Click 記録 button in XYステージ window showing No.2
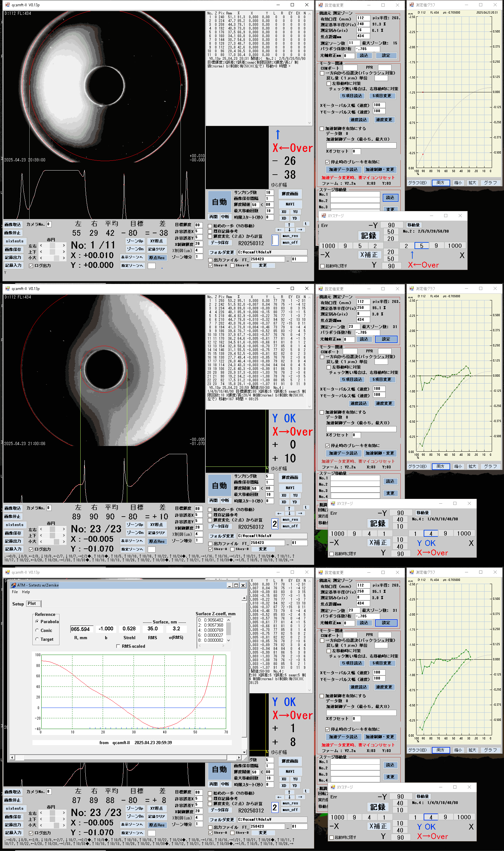The height and width of the screenshot is (851, 504). pyautogui.click(x=369, y=236)
